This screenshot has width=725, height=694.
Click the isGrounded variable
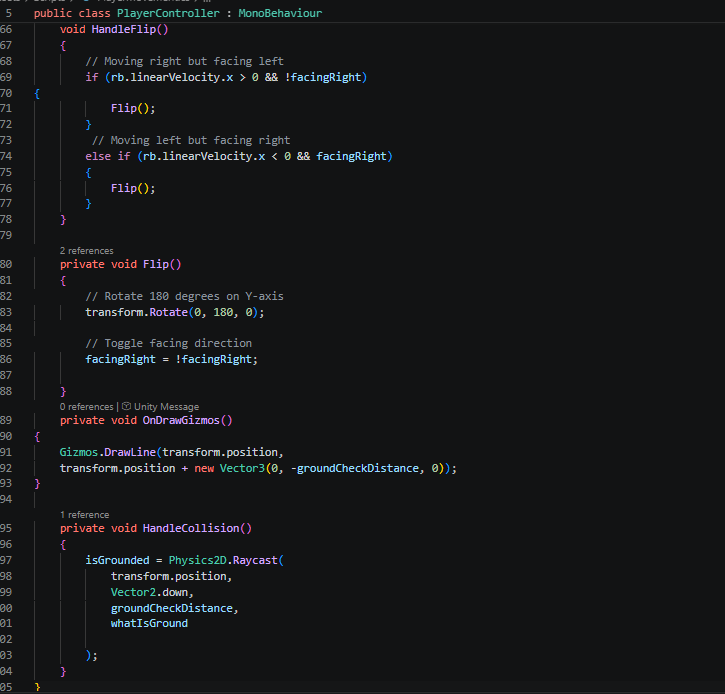(x=117, y=560)
